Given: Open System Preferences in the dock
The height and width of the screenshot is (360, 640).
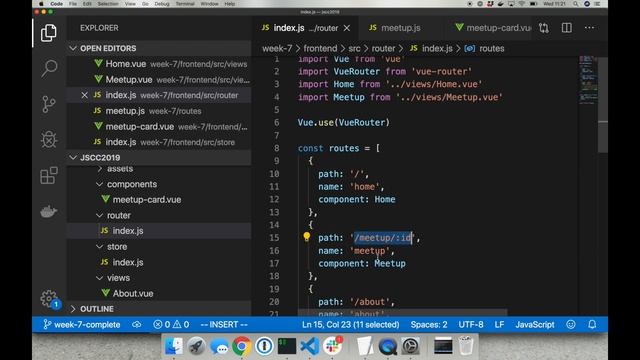Looking at the screenshot, I should (x=410, y=346).
